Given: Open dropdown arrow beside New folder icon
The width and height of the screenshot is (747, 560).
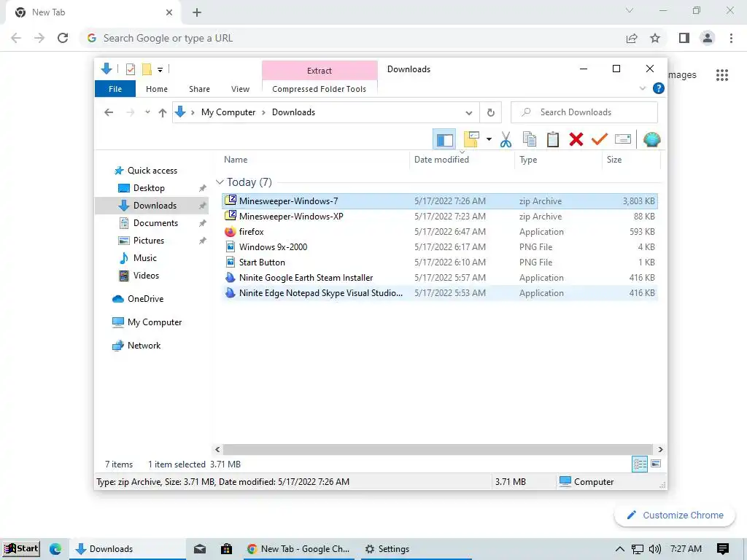Looking at the screenshot, I should tap(489, 139).
